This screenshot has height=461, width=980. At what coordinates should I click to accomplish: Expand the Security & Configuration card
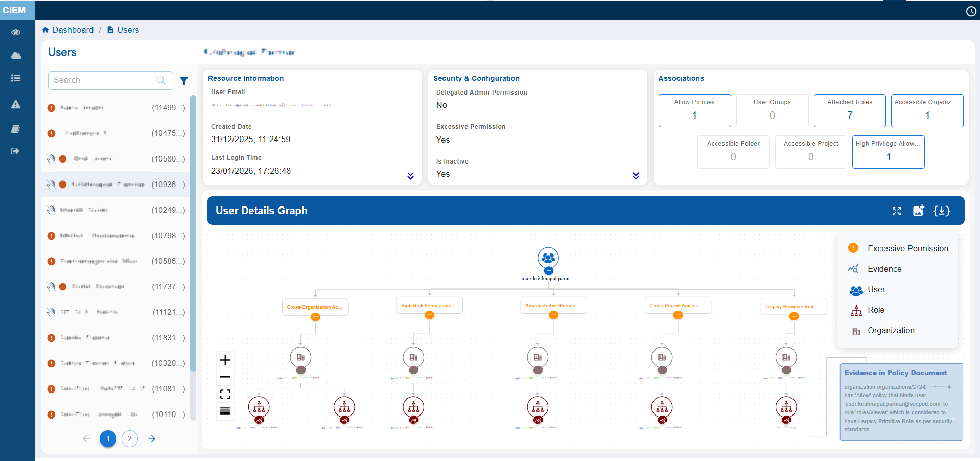click(x=636, y=176)
